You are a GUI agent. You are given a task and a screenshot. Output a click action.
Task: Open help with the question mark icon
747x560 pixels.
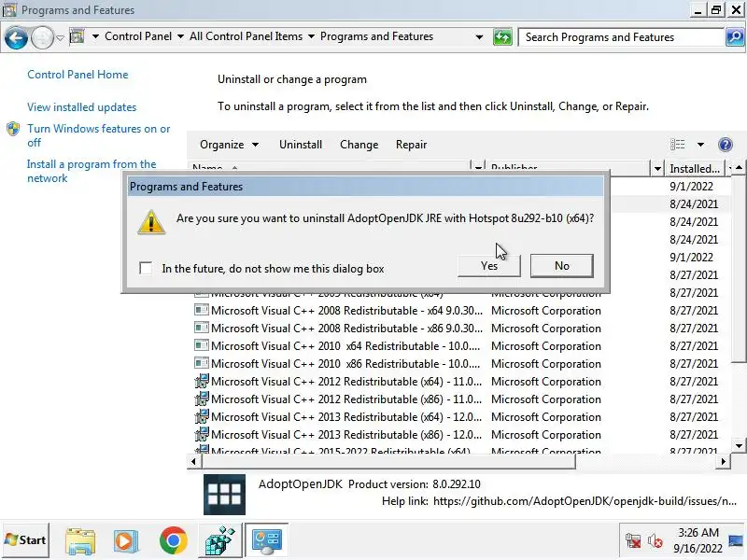pyautogui.click(x=726, y=145)
